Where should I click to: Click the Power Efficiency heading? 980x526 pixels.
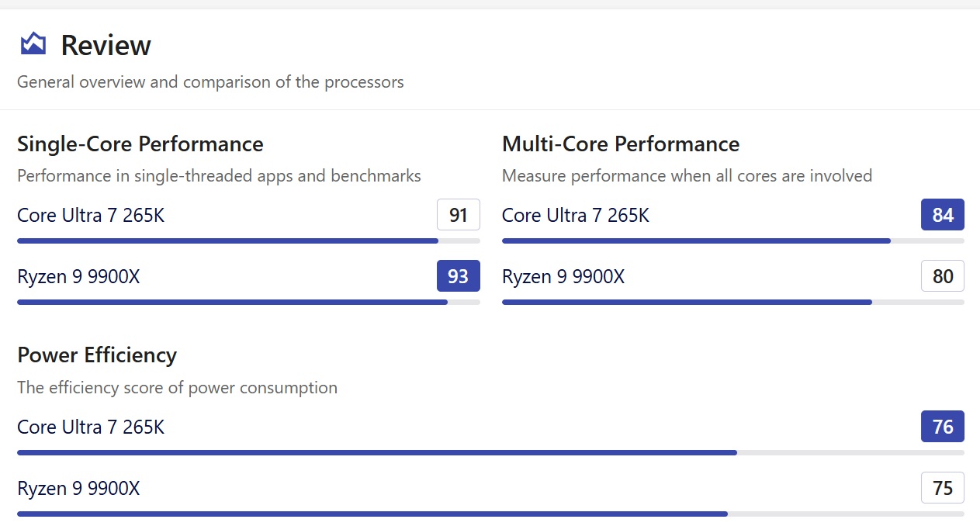point(97,355)
